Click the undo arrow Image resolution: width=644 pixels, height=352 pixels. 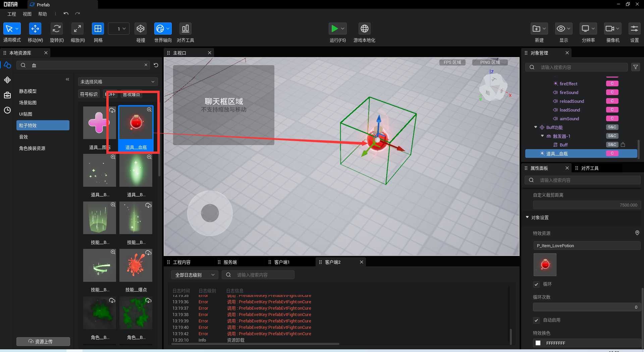click(66, 14)
